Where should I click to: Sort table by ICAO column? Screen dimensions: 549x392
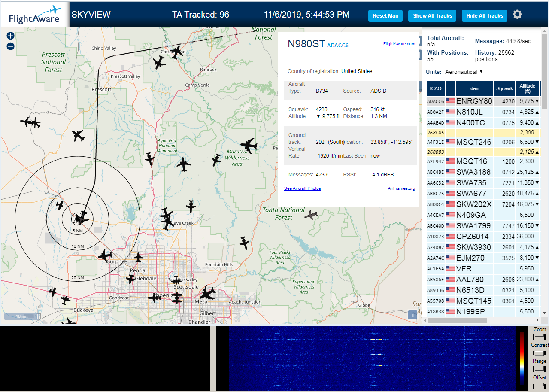pos(435,88)
